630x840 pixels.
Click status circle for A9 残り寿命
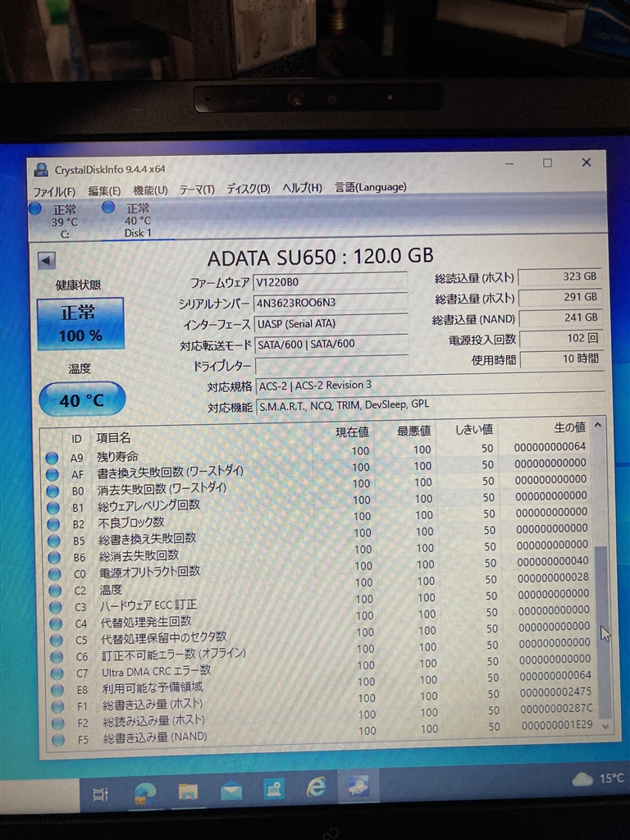pos(52,458)
